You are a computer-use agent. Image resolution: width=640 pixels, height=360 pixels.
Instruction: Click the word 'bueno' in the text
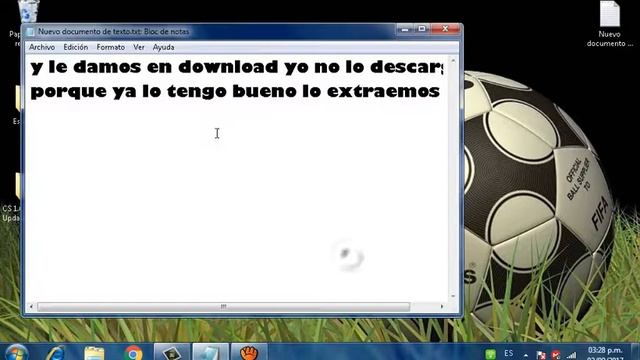264,91
